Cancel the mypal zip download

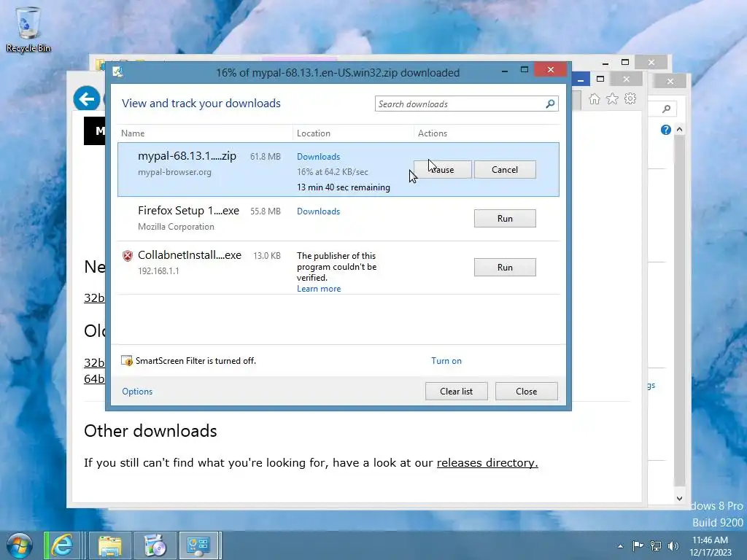click(x=505, y=169)
